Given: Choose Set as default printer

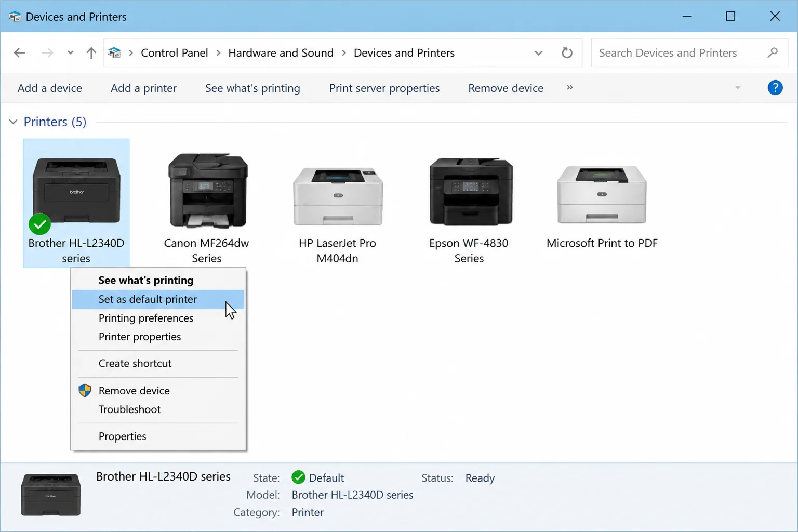Looking at the screenshot, I should pos(158,299).
